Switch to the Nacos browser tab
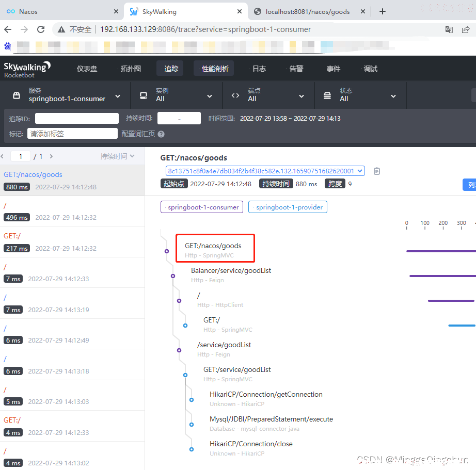This screenshot has height=470, width=476. (61, 11)
